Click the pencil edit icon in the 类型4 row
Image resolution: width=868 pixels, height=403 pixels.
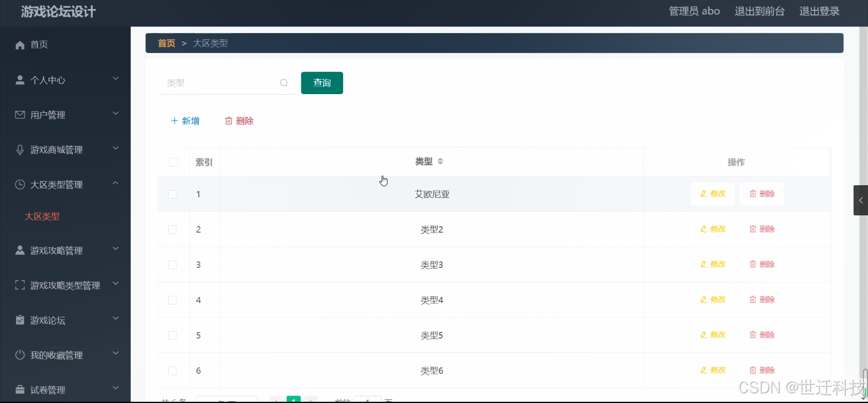703,300
